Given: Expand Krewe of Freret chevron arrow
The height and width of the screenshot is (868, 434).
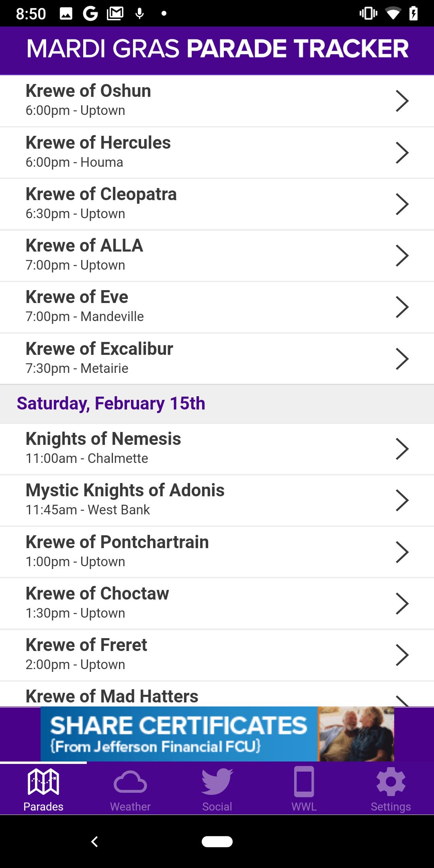Looking at the screenshot, I should [402, 655].
